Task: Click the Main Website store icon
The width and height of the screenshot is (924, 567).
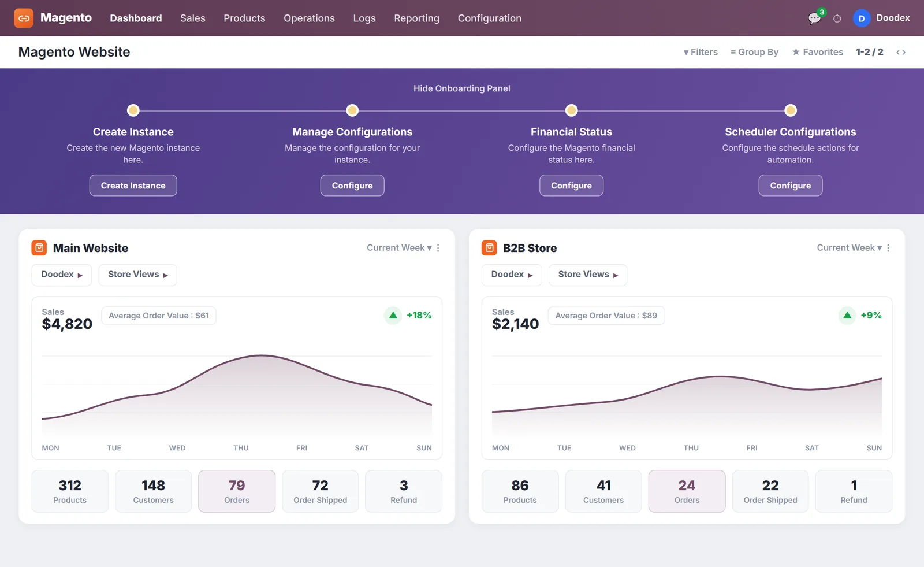Action: coord(39,248)
